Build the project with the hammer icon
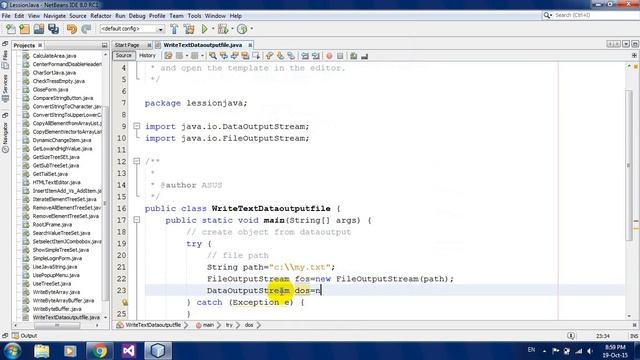 tap(174, 29)
